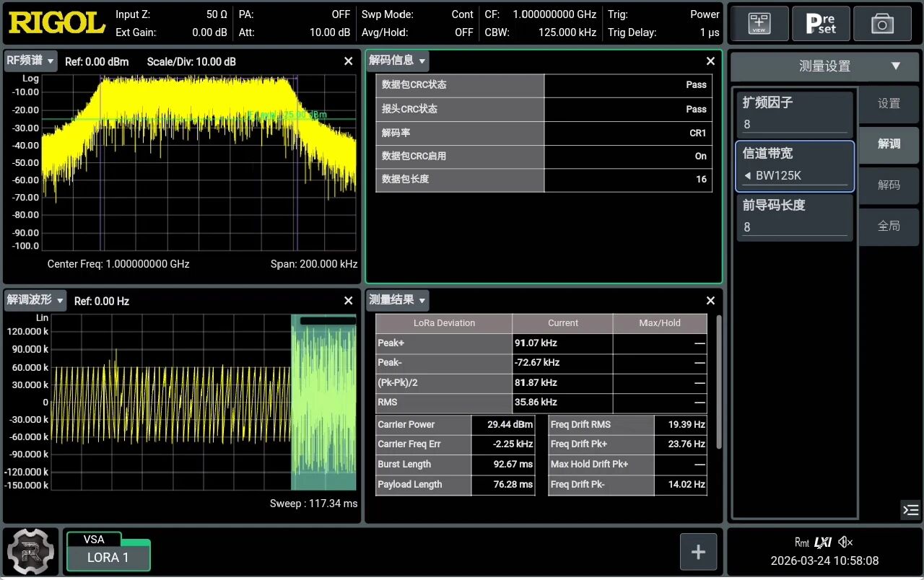
Task: Click the Swp Mode Cont setting
Action: (417, 14)
